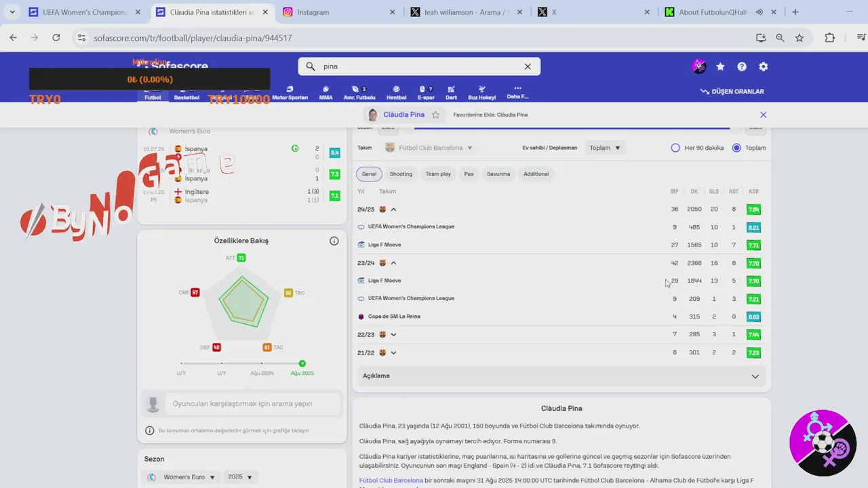The height and width of the screenshot is (488, 868).
Task: Select the Savunma stats tab
Action: coord(498,174)
